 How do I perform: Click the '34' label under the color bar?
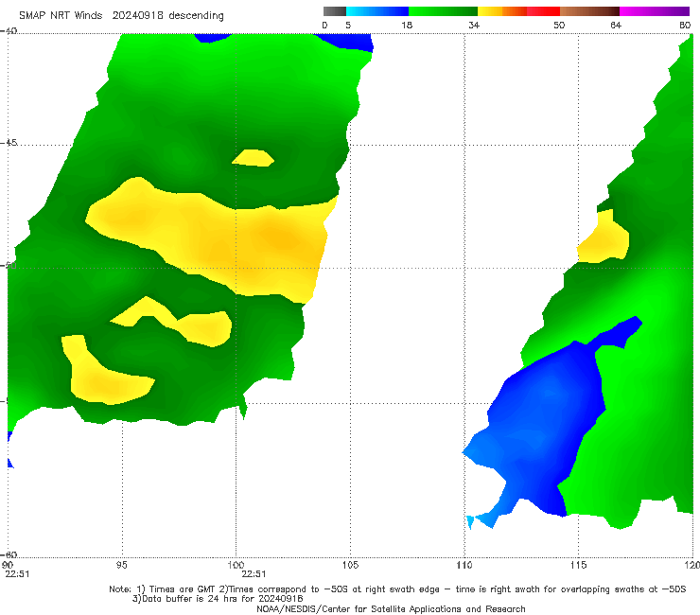click(x=474, y=25)
